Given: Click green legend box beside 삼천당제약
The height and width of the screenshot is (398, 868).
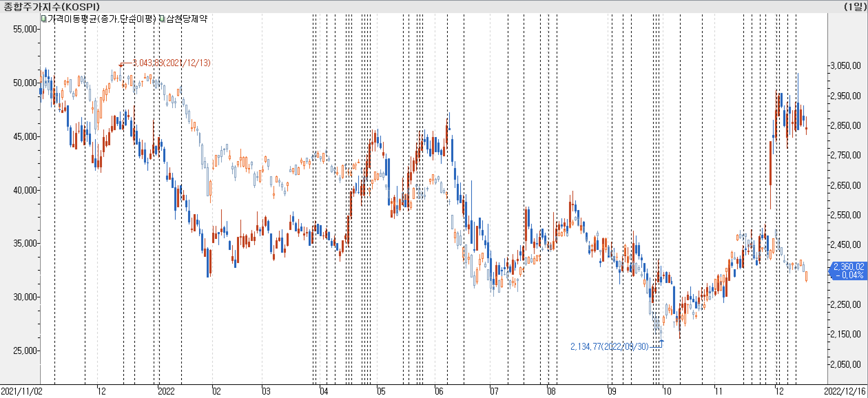Looking at the screenshot, I should 162,19.
